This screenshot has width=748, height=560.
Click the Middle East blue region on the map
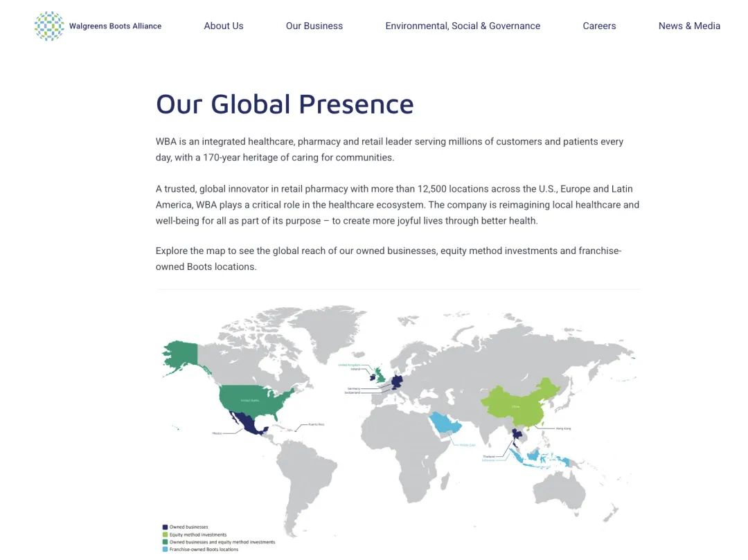tap(443, 424)
